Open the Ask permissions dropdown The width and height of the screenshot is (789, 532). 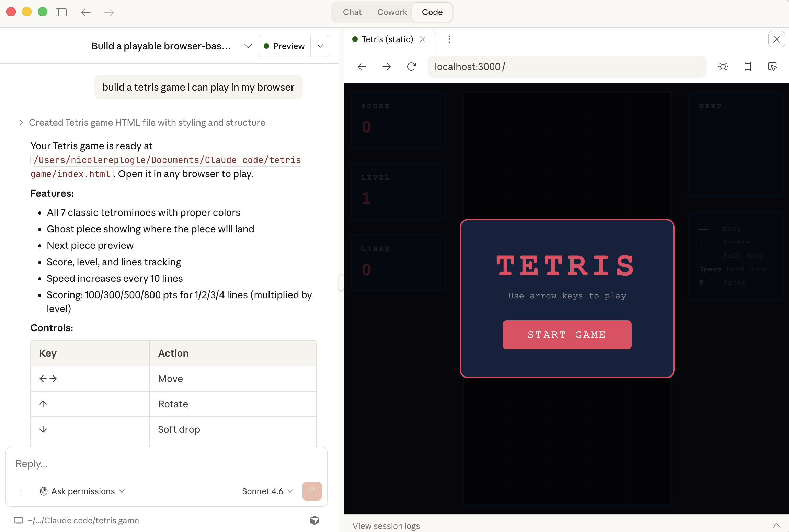(82, 491)
